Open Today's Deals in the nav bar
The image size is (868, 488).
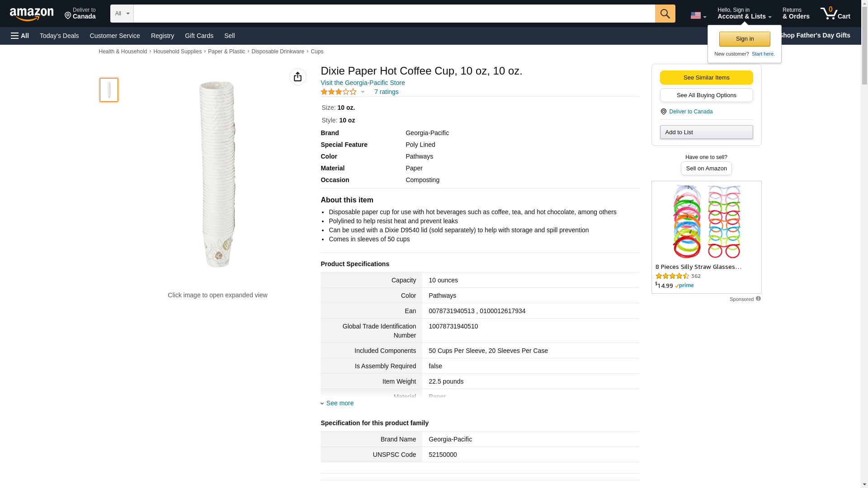tap(59, 36)
